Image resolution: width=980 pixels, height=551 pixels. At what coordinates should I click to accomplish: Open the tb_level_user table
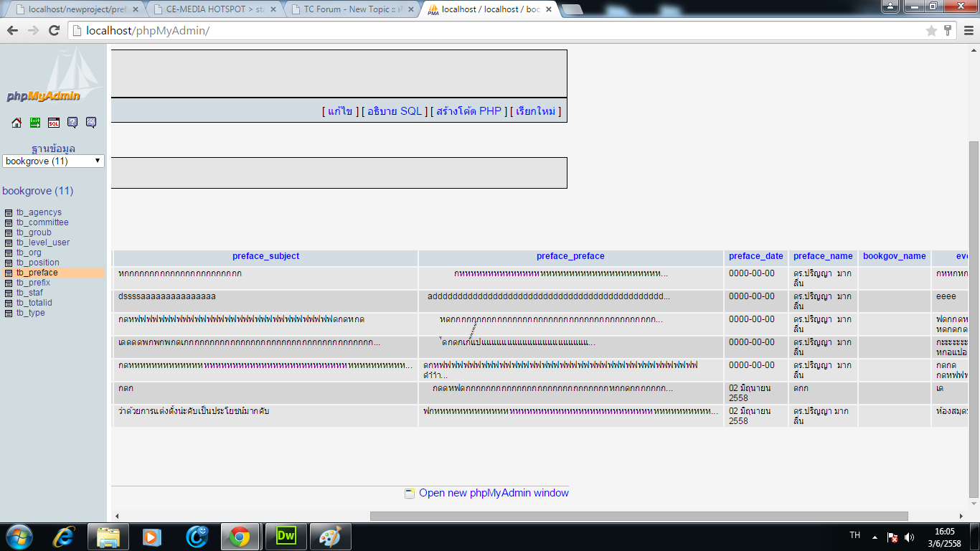[x=43, y=242]
